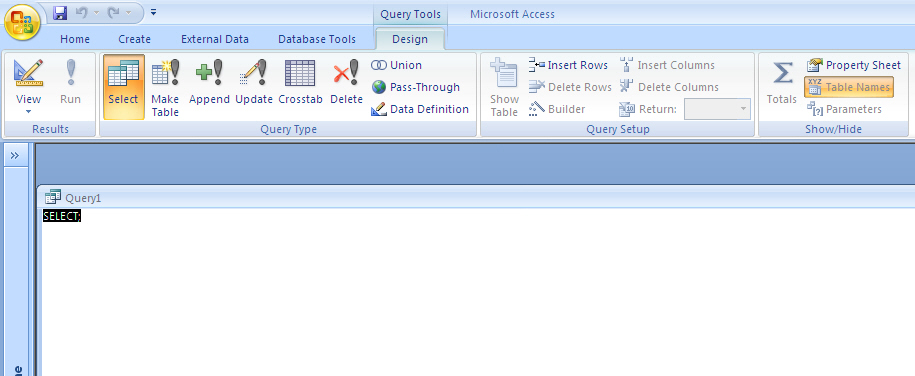Toggle Totals (sigma) button
Image resolution: width=915 pixels, height=376 pixels.
pyautogui.click(x=782, y=82)
